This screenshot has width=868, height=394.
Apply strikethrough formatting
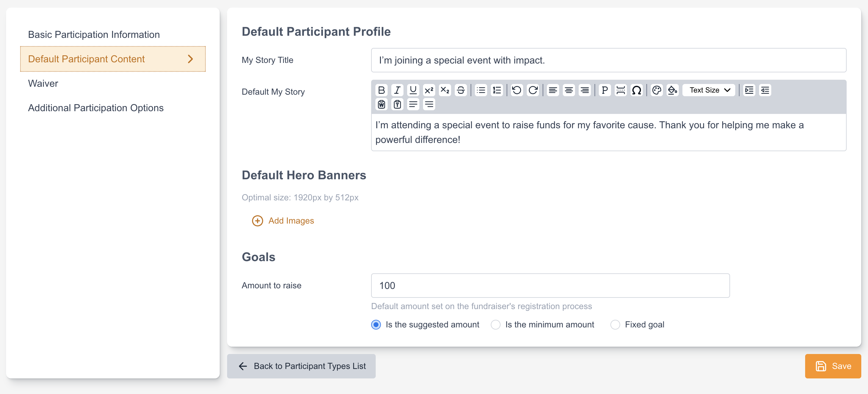coord(461,90)
